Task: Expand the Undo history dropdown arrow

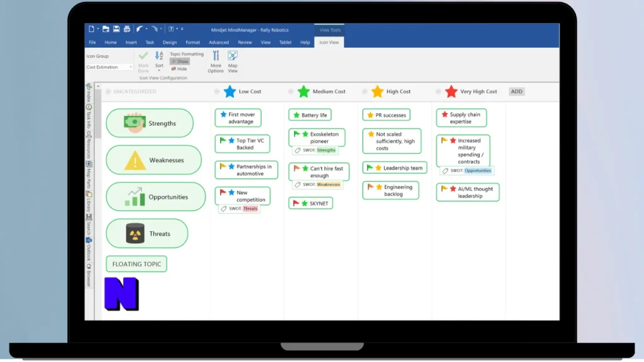Action: [x=146, y=29]
